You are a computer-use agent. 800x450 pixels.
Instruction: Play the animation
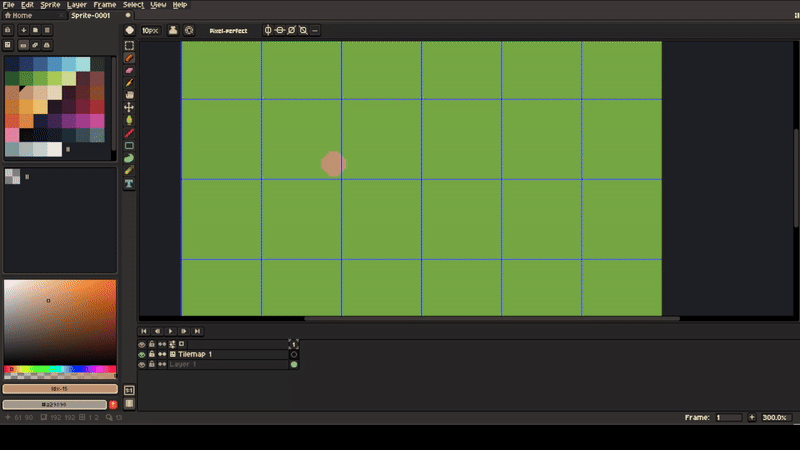(x=170, y=331)
